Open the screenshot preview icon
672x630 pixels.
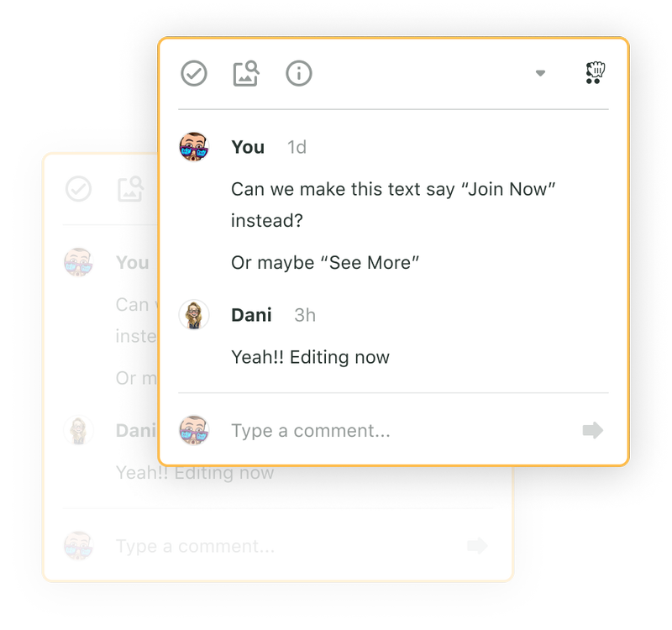[x=246, y=73]
